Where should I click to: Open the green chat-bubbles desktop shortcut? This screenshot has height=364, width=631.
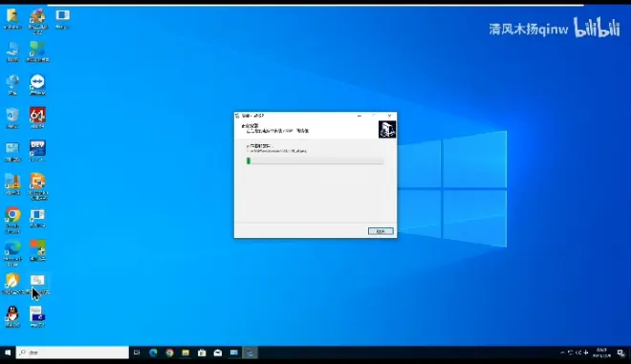(x=37, y=52)
